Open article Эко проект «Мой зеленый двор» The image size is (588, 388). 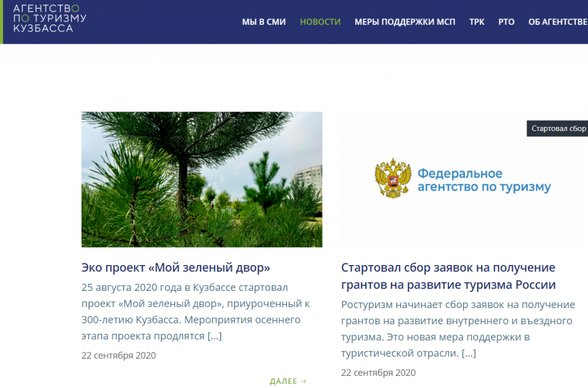coord(176,267)
